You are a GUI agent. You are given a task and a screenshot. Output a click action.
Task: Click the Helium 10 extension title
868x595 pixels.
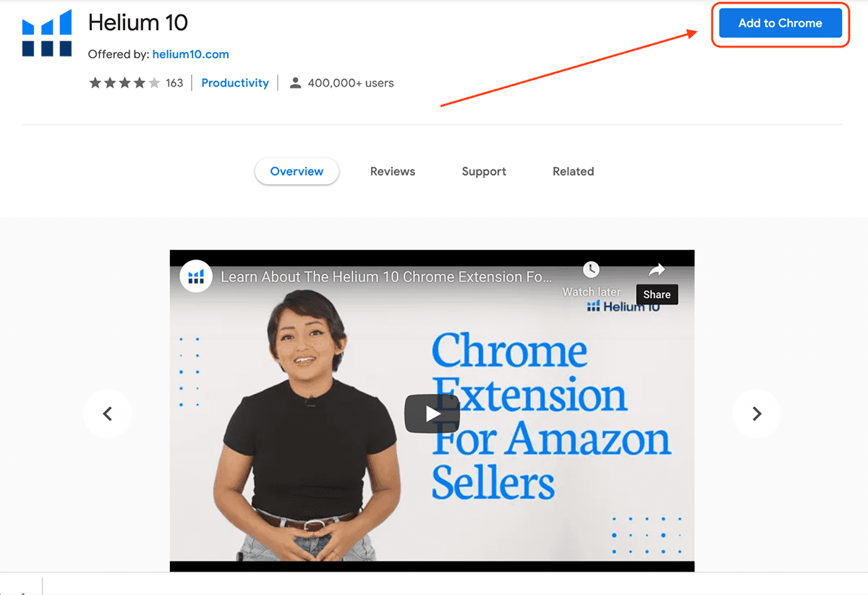tap(137, 23)
